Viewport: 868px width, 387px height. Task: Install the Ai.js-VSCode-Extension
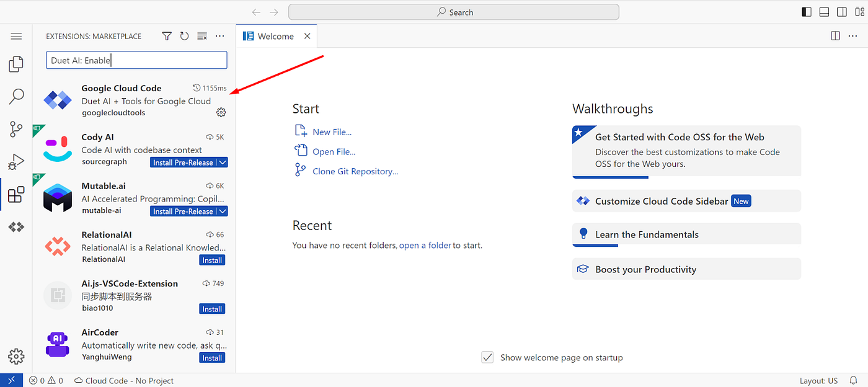pyautogui.click(x=212, y=309)
